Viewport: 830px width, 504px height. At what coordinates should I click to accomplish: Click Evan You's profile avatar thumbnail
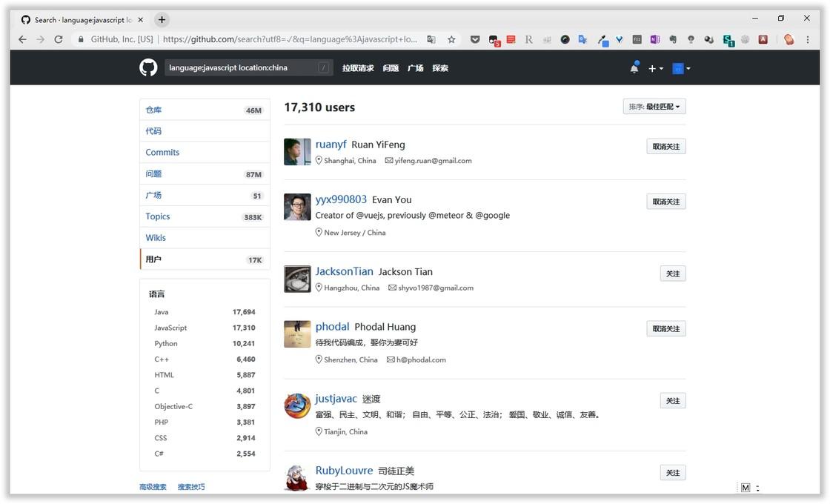coord(296,208)
